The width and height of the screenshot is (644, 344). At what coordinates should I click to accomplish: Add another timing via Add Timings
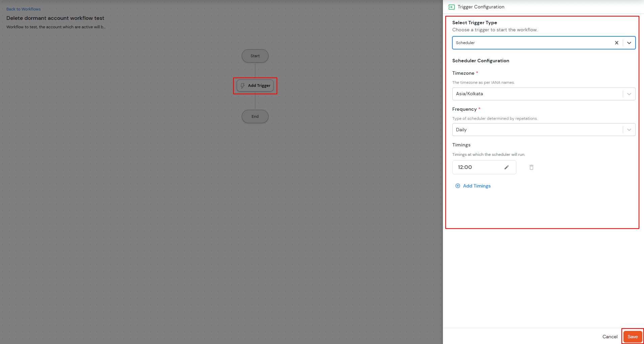coord(477,186)
